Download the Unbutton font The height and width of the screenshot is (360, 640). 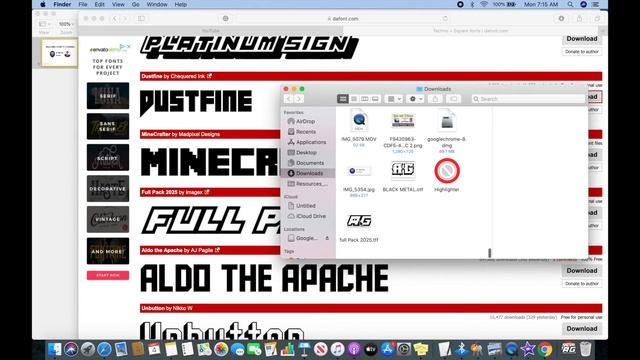click(x=582, y=329)
